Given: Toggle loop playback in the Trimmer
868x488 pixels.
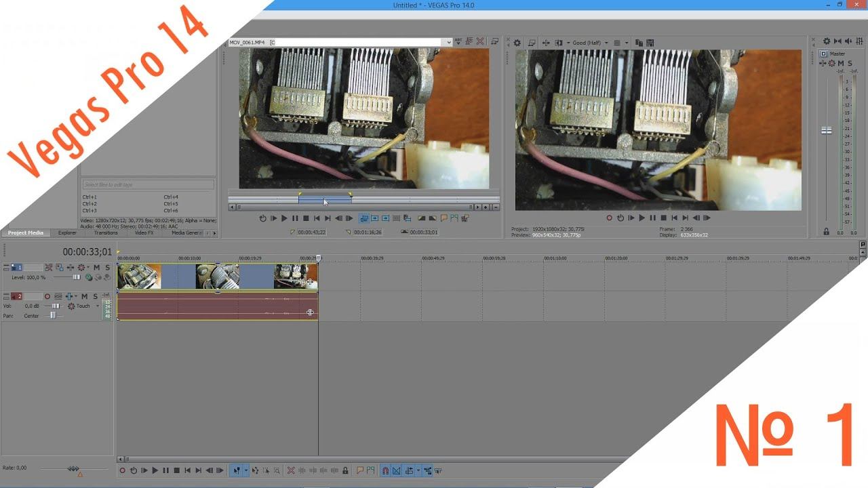Looking at the screenshot, I should (x=262, y=218).
